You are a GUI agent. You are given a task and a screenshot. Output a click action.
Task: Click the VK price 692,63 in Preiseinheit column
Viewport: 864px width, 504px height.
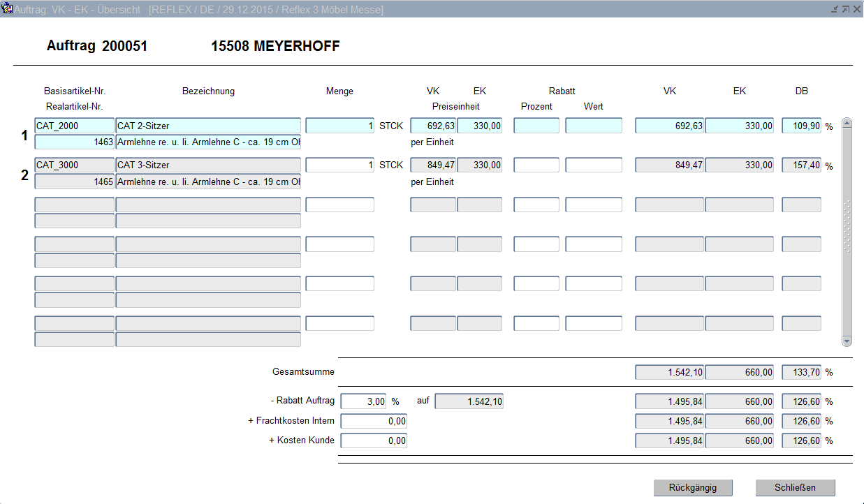coord(433,126)
